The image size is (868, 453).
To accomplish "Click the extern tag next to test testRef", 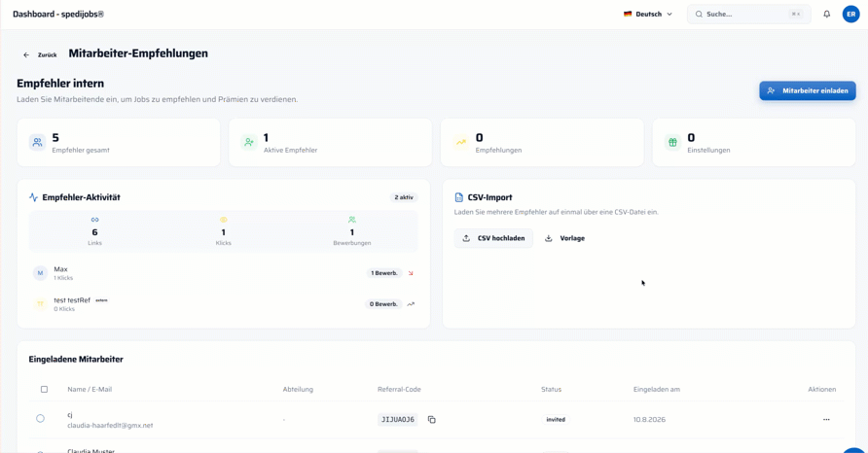I will (x=101, y=300).
